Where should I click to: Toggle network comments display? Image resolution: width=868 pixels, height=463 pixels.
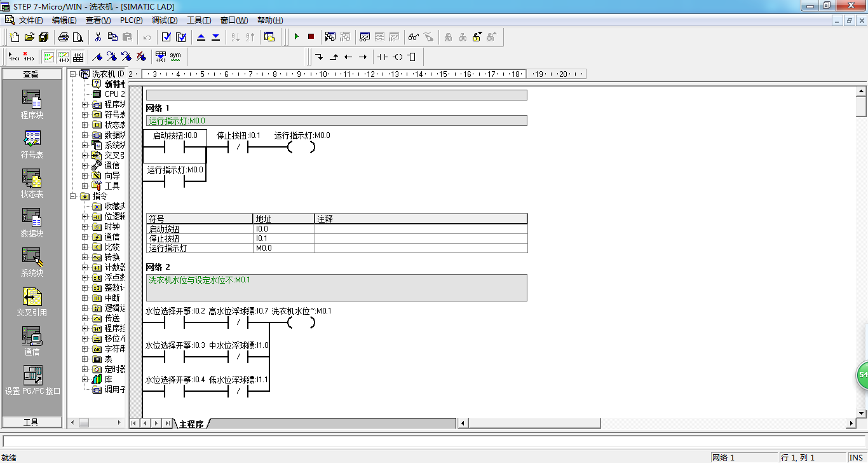tap(63, 57)
